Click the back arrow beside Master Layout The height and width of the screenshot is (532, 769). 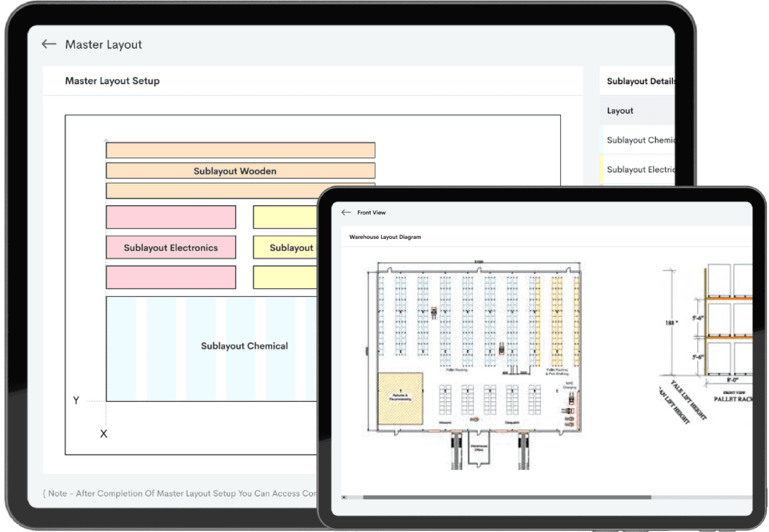[x=49, y=44]
